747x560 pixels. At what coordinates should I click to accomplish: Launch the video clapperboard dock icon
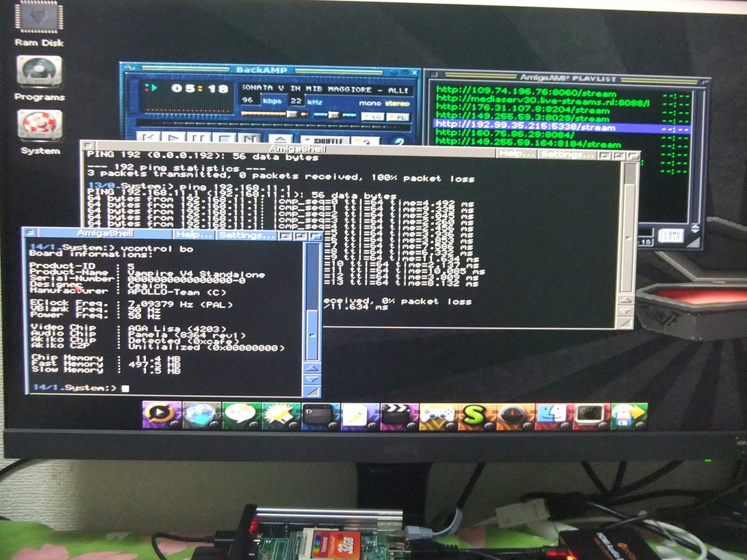pos(399,416)
